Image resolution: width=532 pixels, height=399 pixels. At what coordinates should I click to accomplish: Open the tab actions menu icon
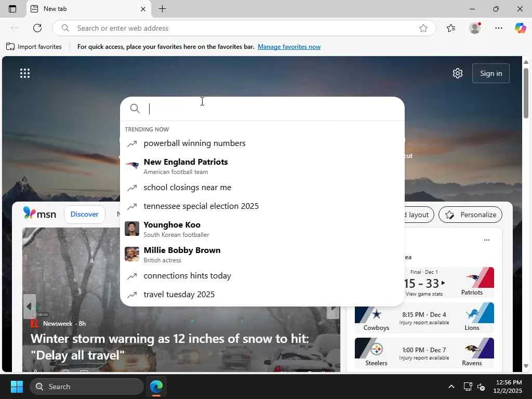click(12, 9)
